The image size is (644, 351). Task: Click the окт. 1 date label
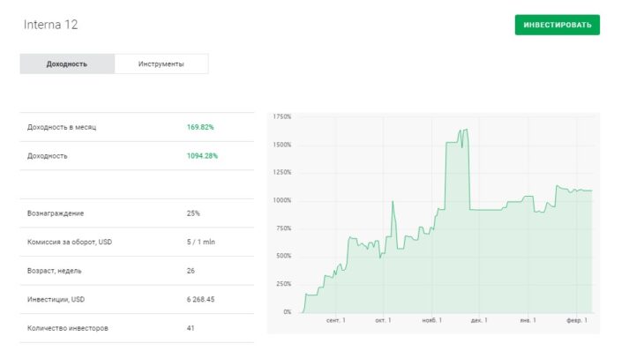383,320
